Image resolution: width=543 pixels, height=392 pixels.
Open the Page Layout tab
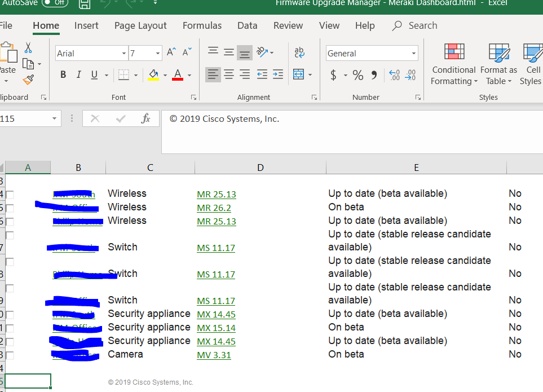click(140, 25)
